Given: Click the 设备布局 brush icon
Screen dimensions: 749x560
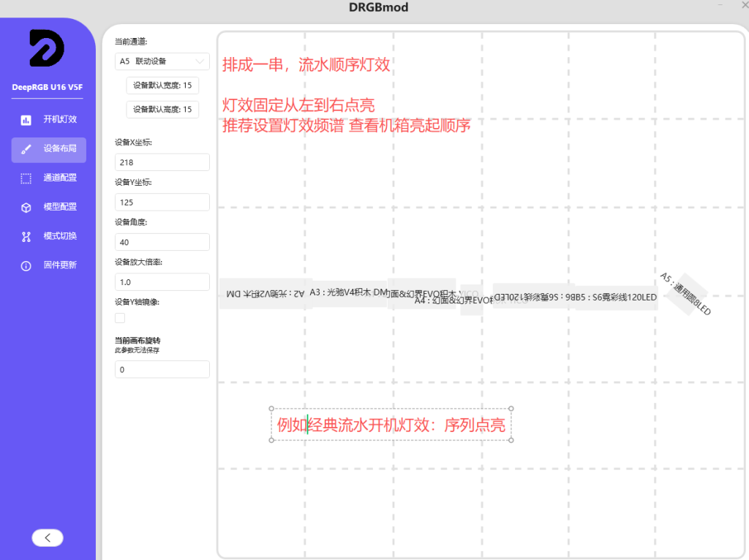Looking at the screenshot, I should 26,149.
